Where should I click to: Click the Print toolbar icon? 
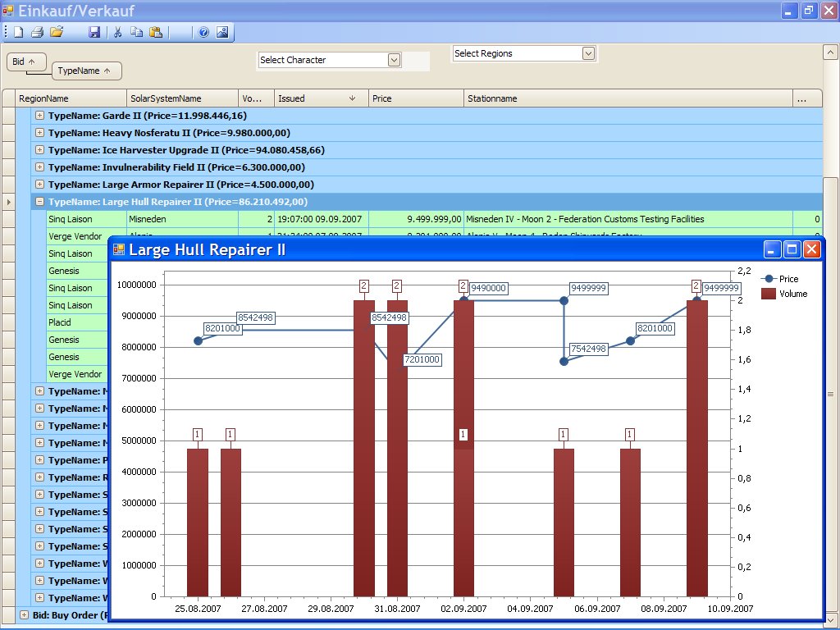37,33
